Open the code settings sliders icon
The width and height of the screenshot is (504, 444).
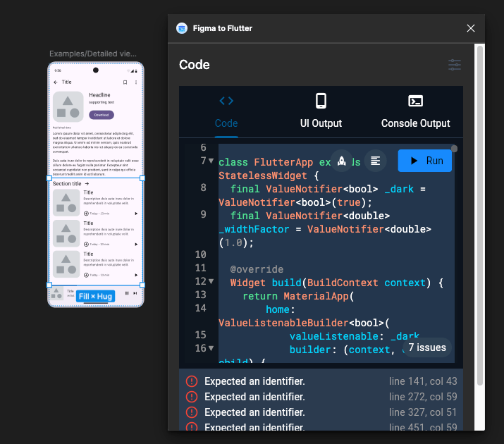(x=455, y=65)
